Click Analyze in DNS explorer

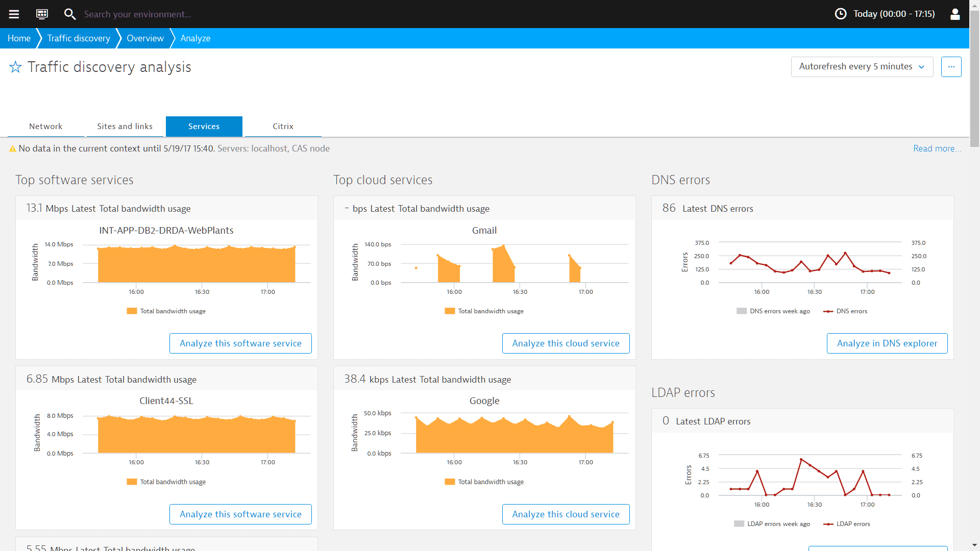point(887,343)
